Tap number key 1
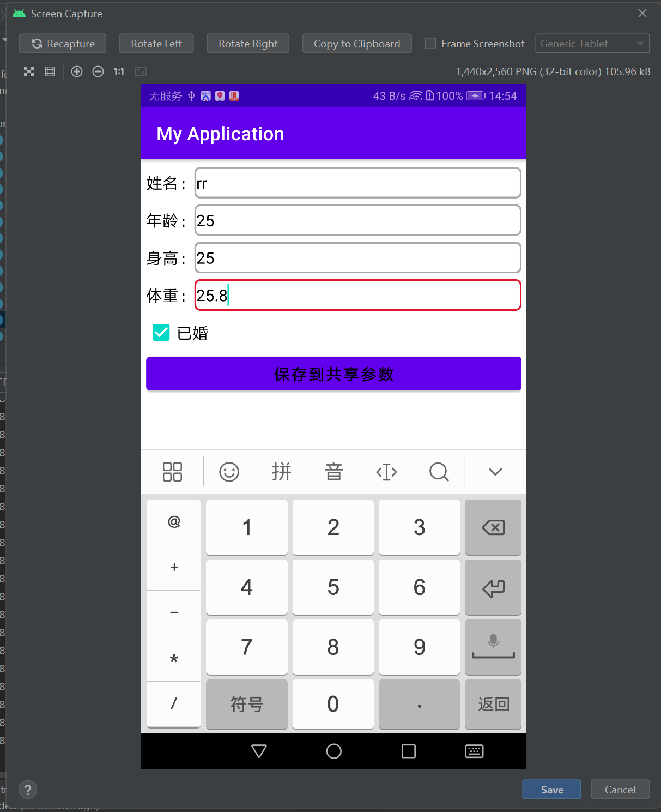The image size is (661, 812). coord(247,527)
